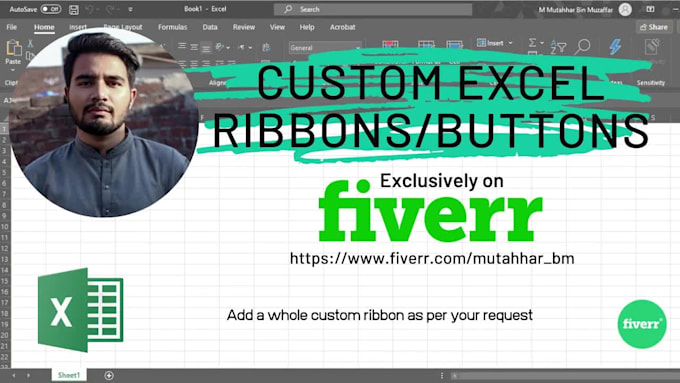Expand the Insert cells dropdown arrow
Viewport: 680px width, 383px height.
coord(510,43)
